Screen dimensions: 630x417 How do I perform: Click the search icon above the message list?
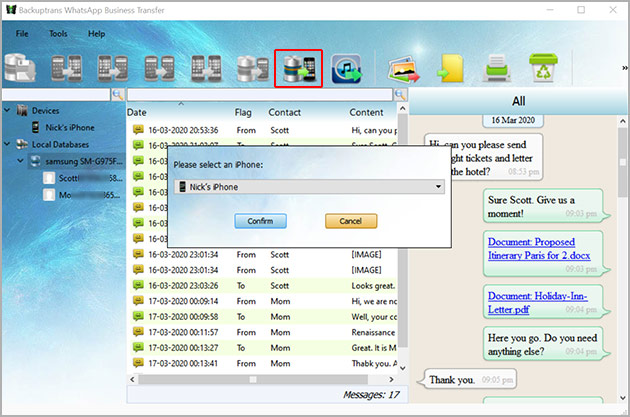[x=401, y=94]
